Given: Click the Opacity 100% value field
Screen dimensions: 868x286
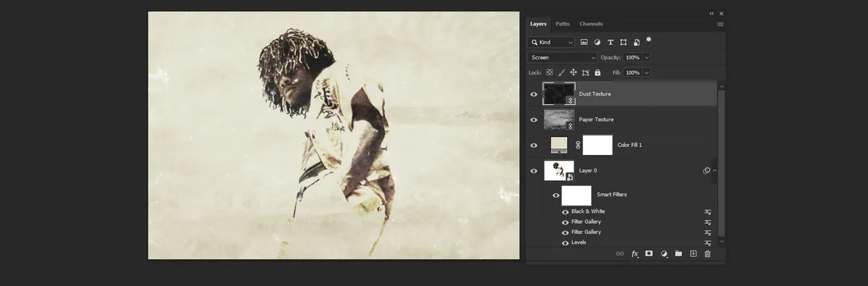Looking at the screenshot, I should pyautogui.click(x=632, y=57).
